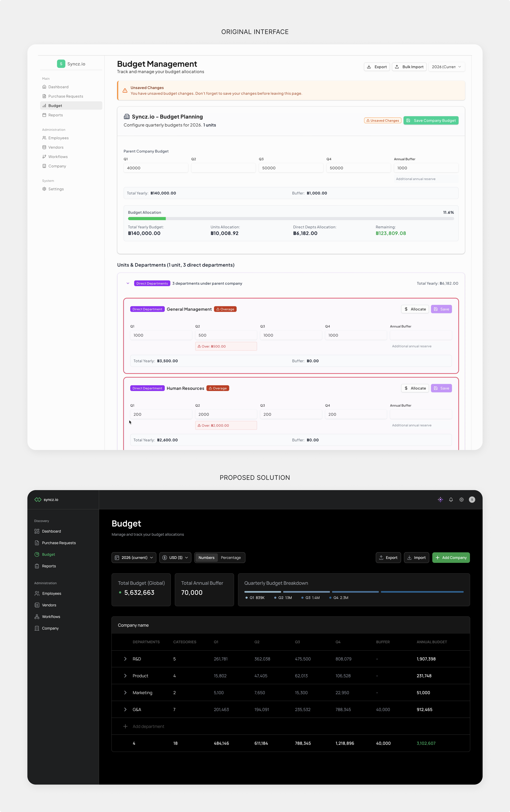510x812 pixels.
Task: Expand the R&D department row
Action: 125,659
